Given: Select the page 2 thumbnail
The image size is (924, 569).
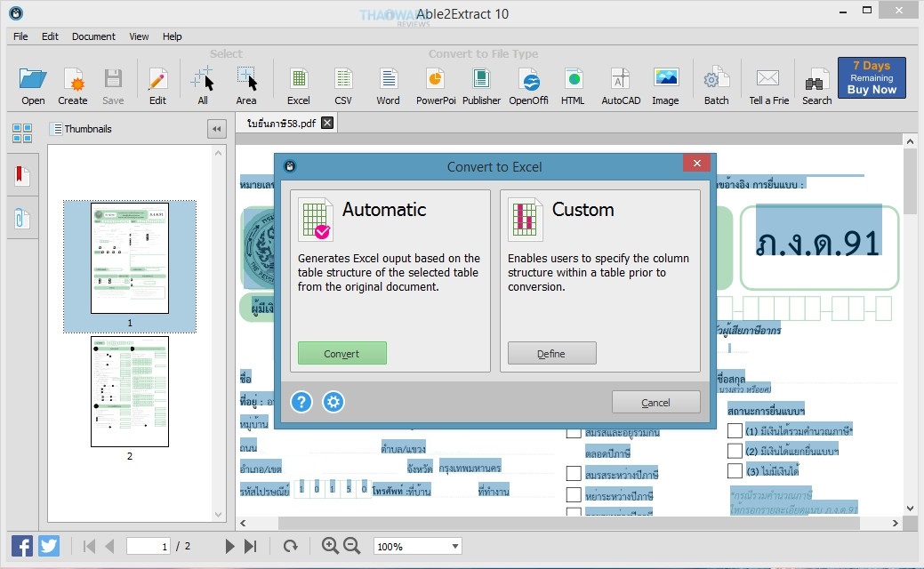Looking at the screenshot, I should (x=129, y=391).
